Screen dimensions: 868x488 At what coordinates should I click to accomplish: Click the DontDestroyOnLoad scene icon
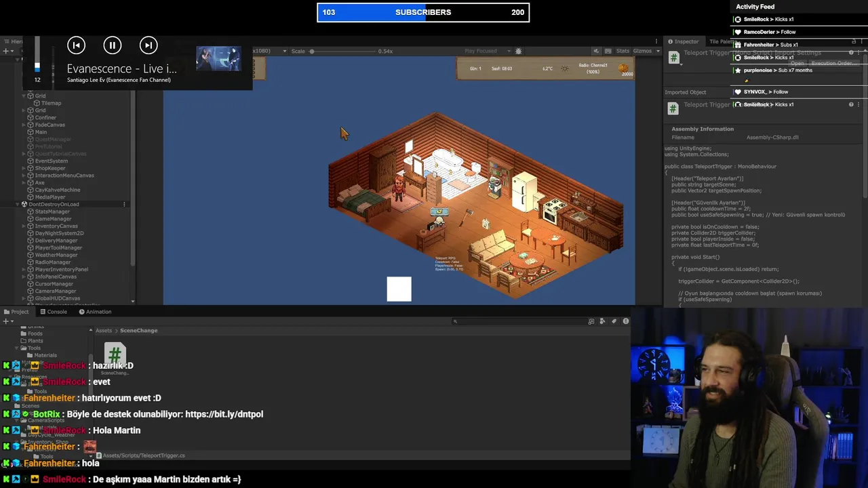24,204
